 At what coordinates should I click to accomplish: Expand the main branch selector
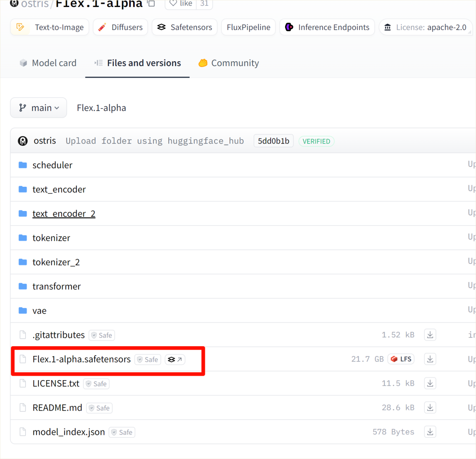click(x=38, y=107)
